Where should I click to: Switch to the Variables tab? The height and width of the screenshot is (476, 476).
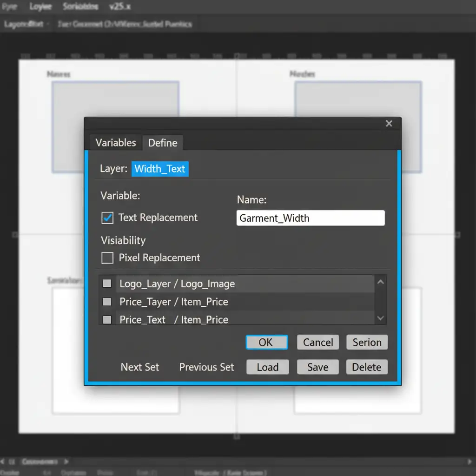point(116,143)
